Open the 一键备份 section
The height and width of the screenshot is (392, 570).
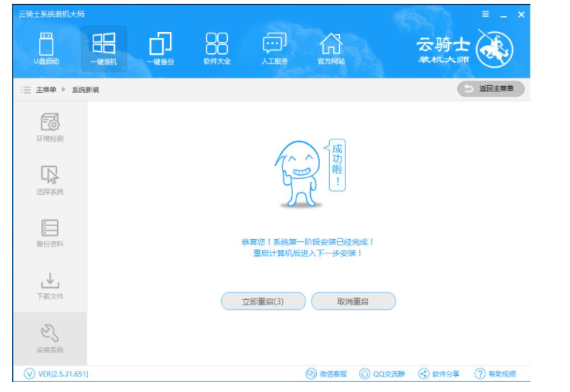click(160, 49)
